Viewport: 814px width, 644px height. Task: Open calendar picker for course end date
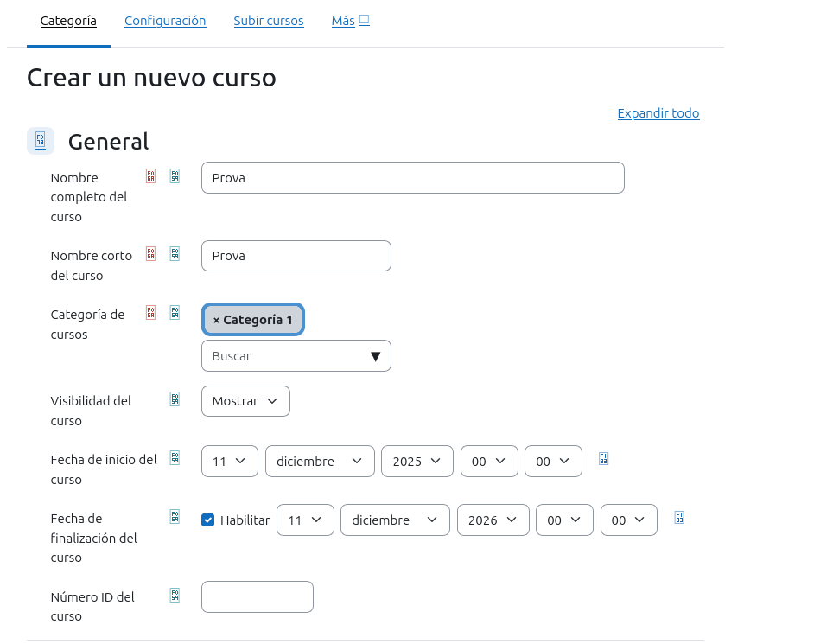click(679, 518)
